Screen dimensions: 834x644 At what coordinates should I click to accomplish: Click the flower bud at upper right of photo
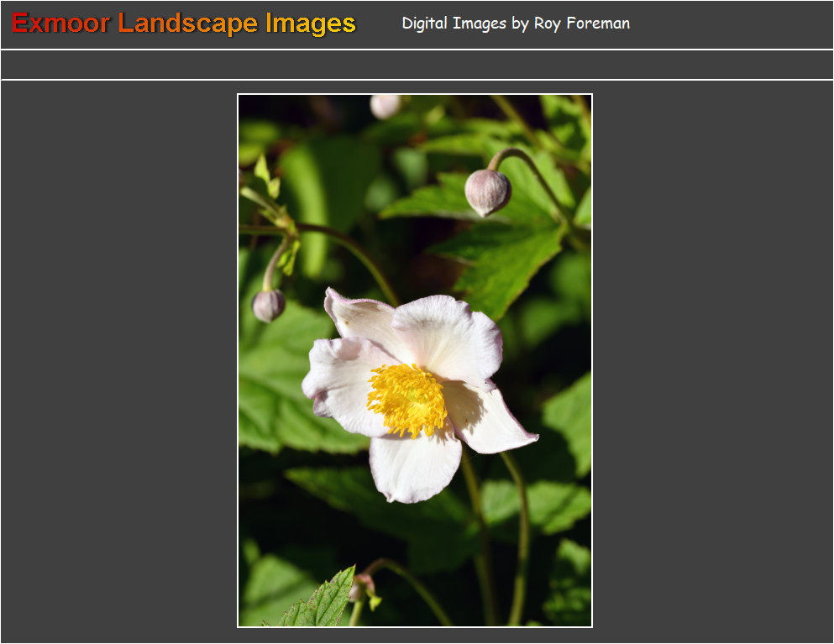pyautogui.click(x=487, y=191)
